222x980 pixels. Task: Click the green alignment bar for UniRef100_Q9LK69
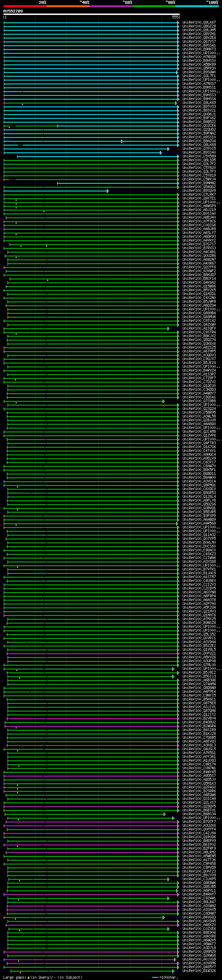[90, 103]
